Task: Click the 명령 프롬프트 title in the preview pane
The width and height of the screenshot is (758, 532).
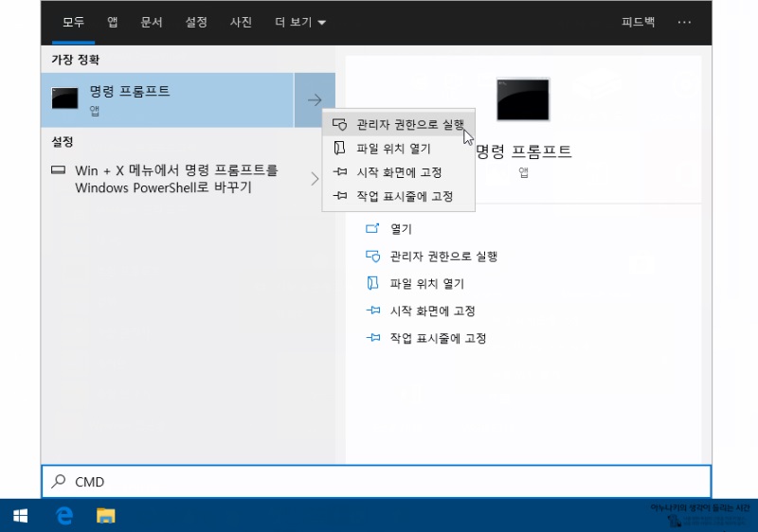Action: [524, 151]
